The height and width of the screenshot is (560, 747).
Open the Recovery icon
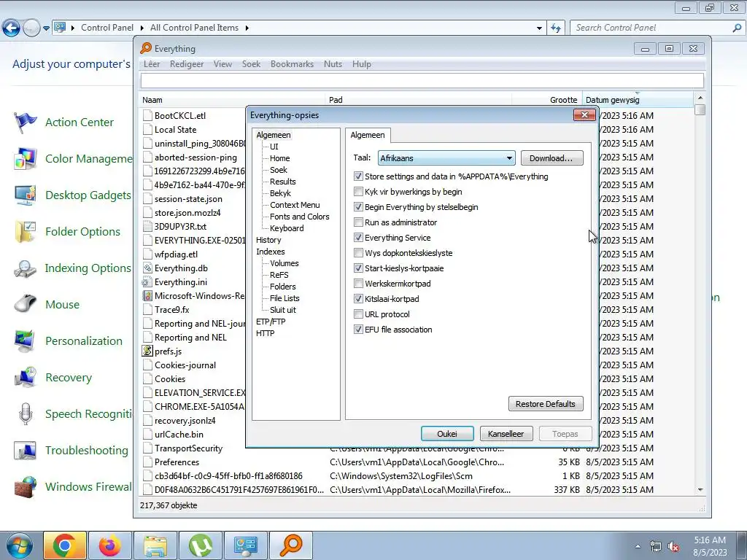click(25, 377)
